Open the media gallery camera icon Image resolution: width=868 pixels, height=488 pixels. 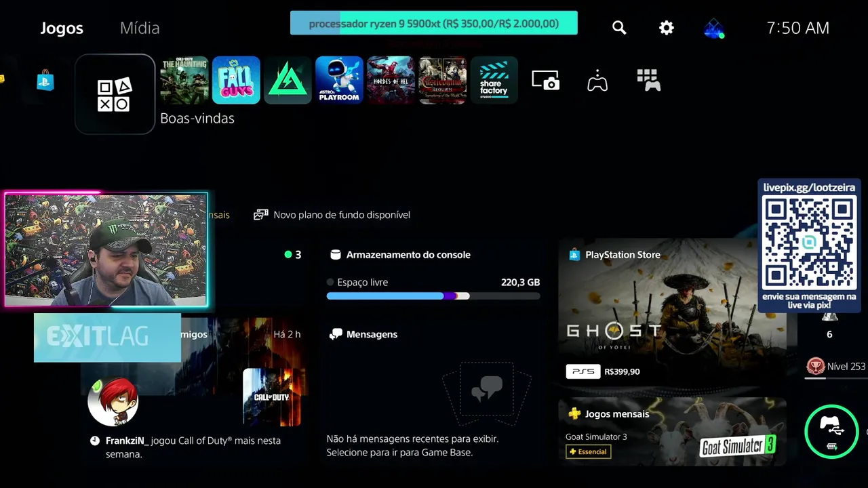click(546, 80)
